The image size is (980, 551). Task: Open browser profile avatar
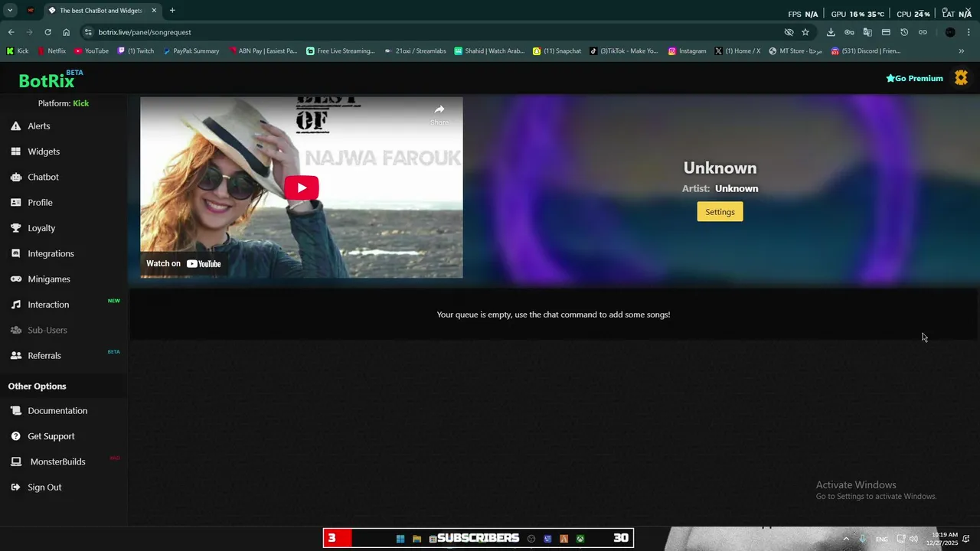coord(950,32)
